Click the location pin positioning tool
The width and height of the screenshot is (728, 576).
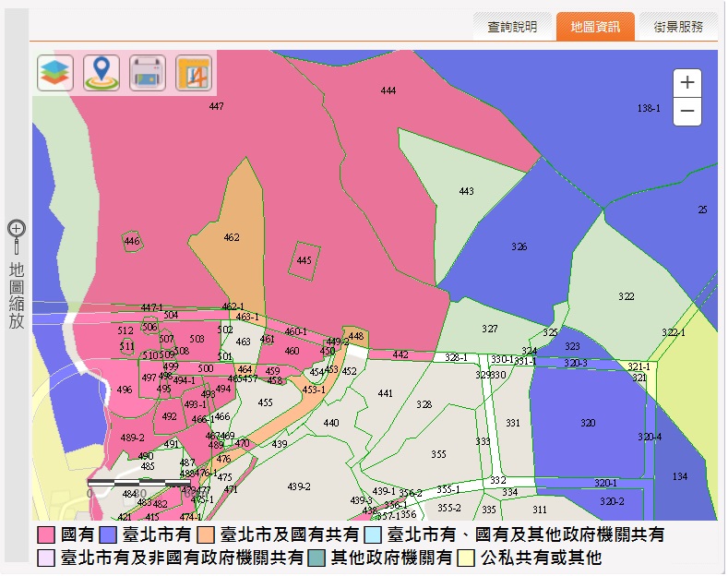tap(101, 73)
